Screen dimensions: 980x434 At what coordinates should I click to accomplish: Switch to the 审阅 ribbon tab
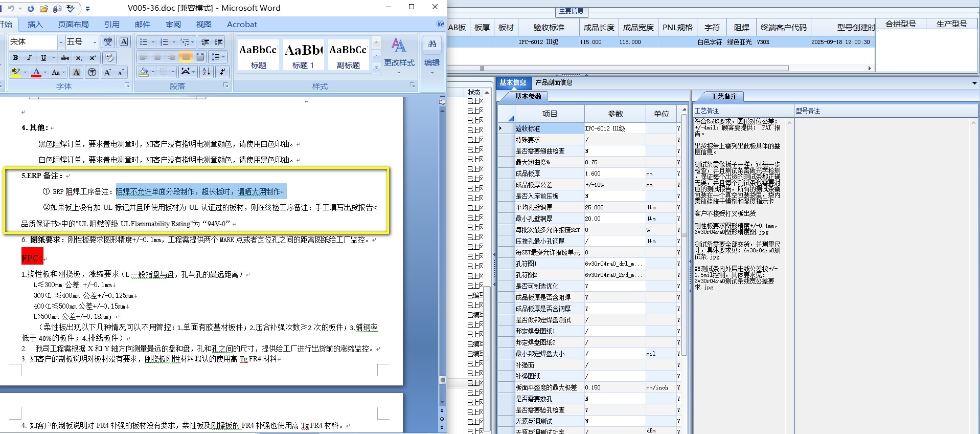tap(173, 24)
